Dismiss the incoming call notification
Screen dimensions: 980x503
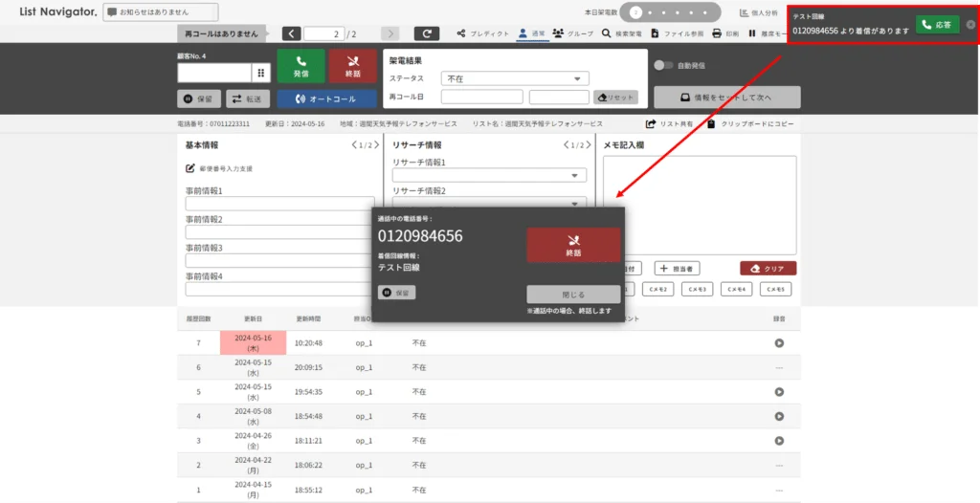point(970,25)
